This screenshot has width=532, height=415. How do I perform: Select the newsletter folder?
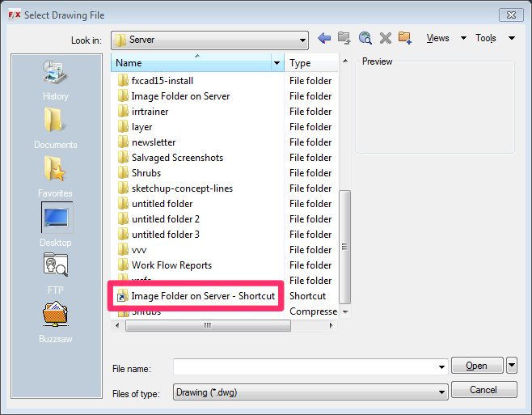[x=146, y=142]
